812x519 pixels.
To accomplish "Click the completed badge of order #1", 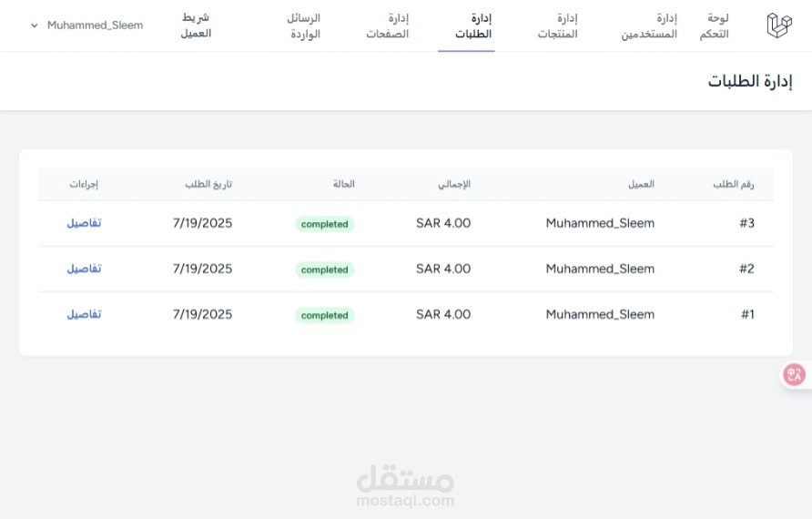I will 325,315.
